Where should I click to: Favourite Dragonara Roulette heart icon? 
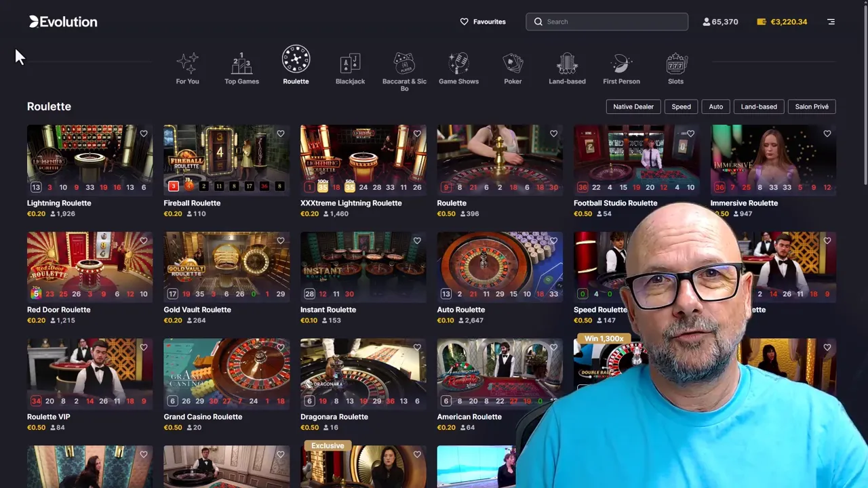[417, 347]
